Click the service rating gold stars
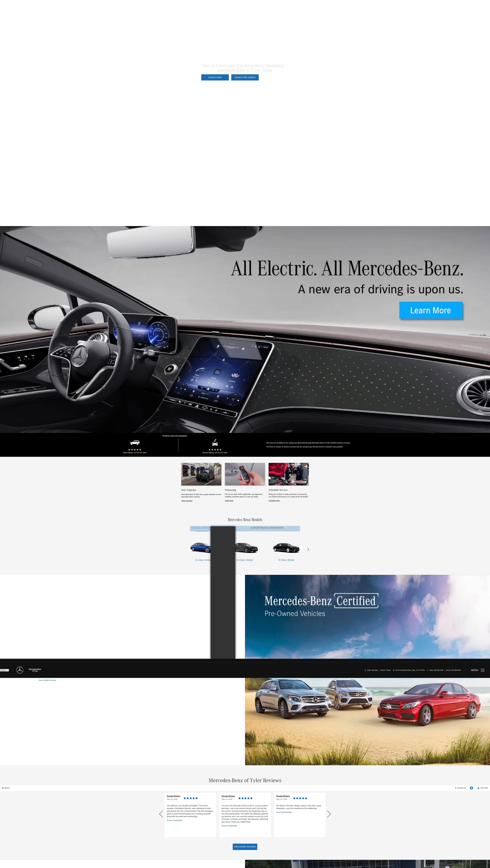Viewport: 490px width, 868px height. point(215,450)
